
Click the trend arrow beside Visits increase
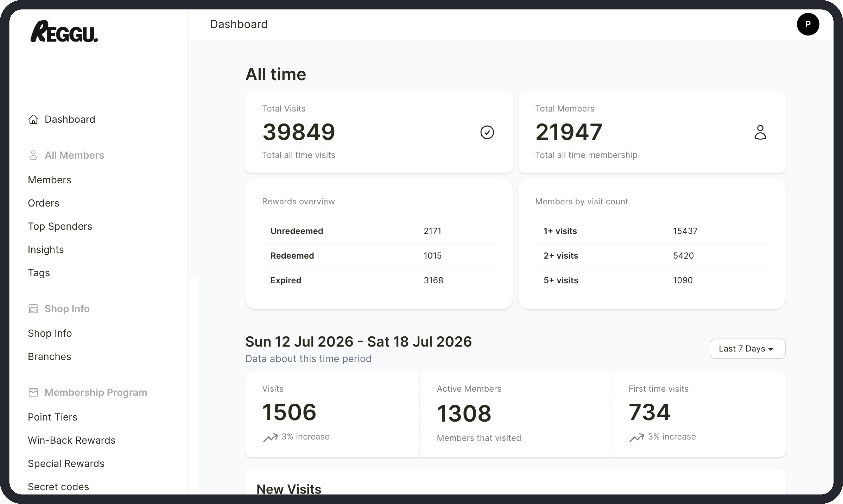pyautogui.click(x=270, y=437)
